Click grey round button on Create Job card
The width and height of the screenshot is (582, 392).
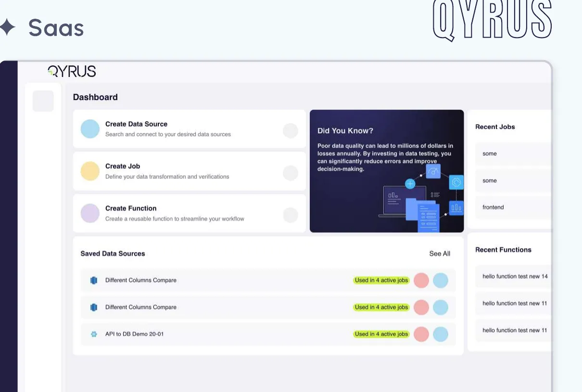(x=291, y=173)
